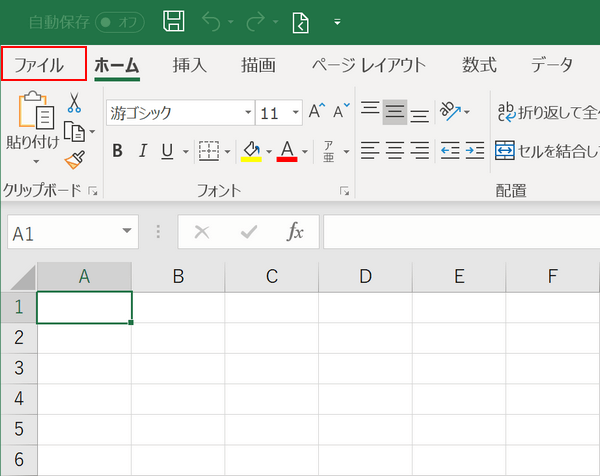Select column E header

pos(459,277)
